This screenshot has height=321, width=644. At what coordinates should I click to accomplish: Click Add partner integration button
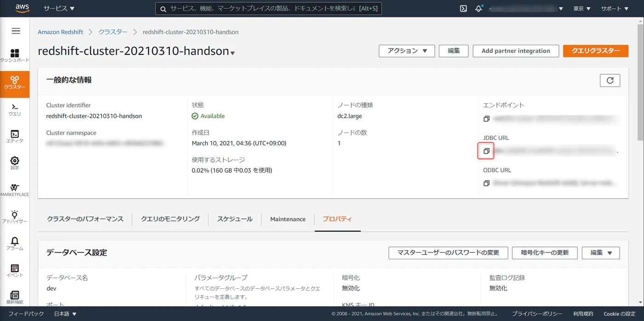(516, 51)
